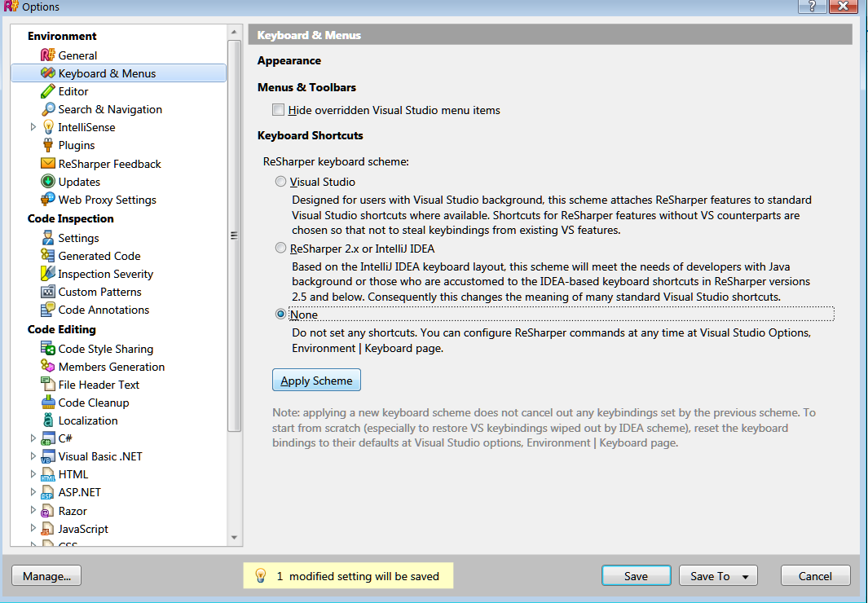Image resolution: width=868 pixels, height=603 pixels.
Task: Click the Search & Navigation magnifier icon
Action: tap(48, 109)
